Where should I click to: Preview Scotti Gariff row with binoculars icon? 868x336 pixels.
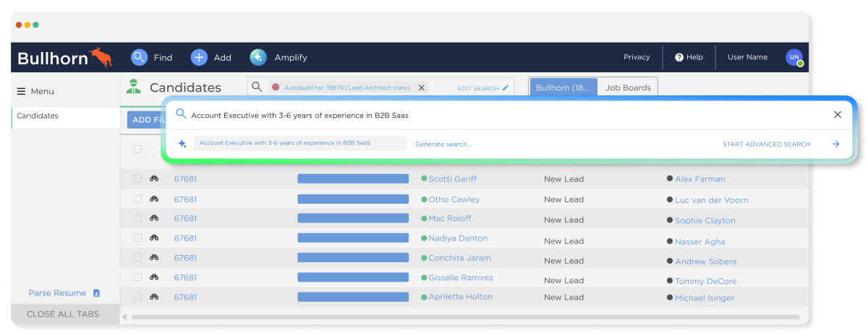tap(154, 178)
